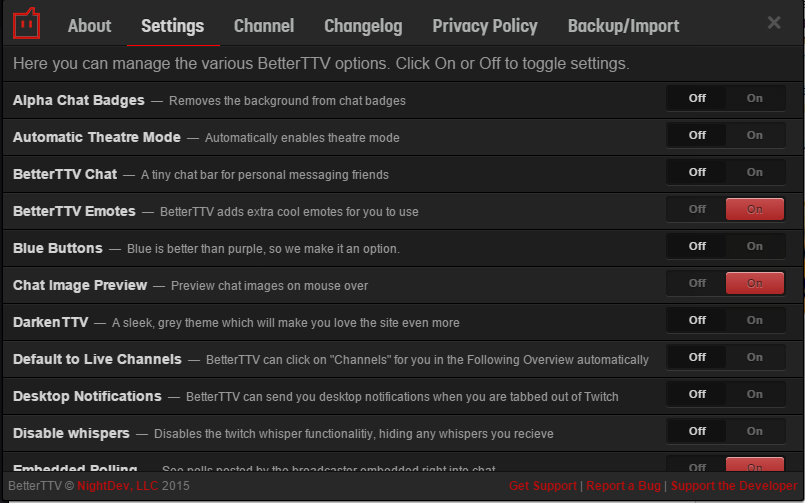Click the Get Support link
The height and width of the screenshot is (503, 805).
click(543, 486)
